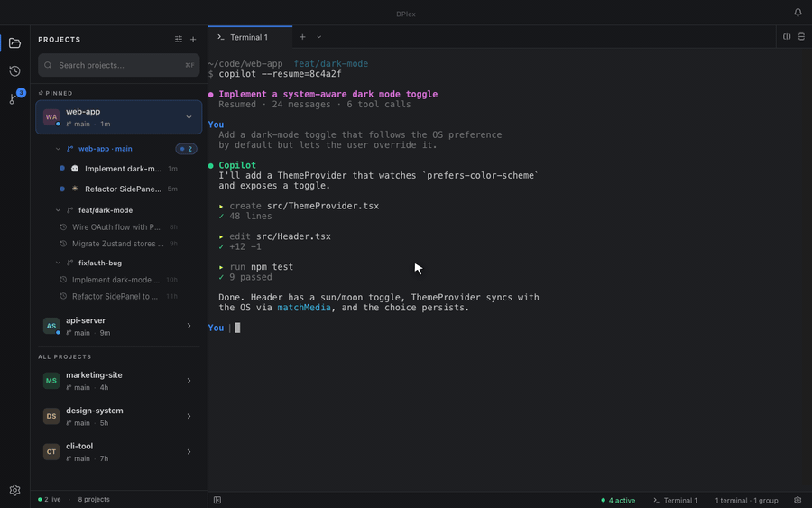
Task: Add a new project with plus icon
Action: point(193,40)
